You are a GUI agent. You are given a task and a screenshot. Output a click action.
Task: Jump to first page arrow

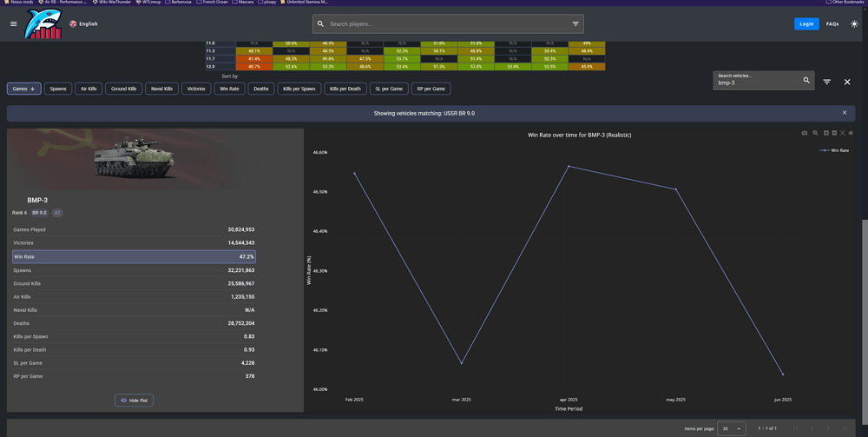[x=795, y=428]
